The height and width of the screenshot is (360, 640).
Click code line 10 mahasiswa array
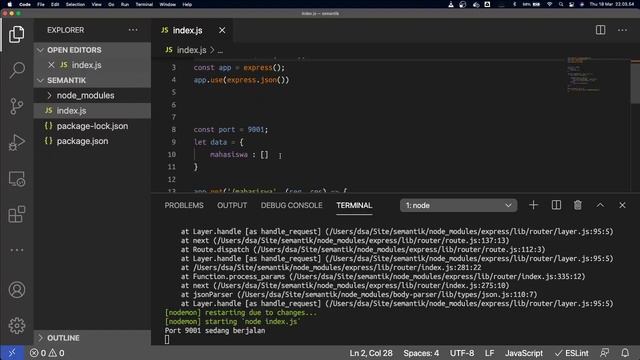tap(239, 154)
